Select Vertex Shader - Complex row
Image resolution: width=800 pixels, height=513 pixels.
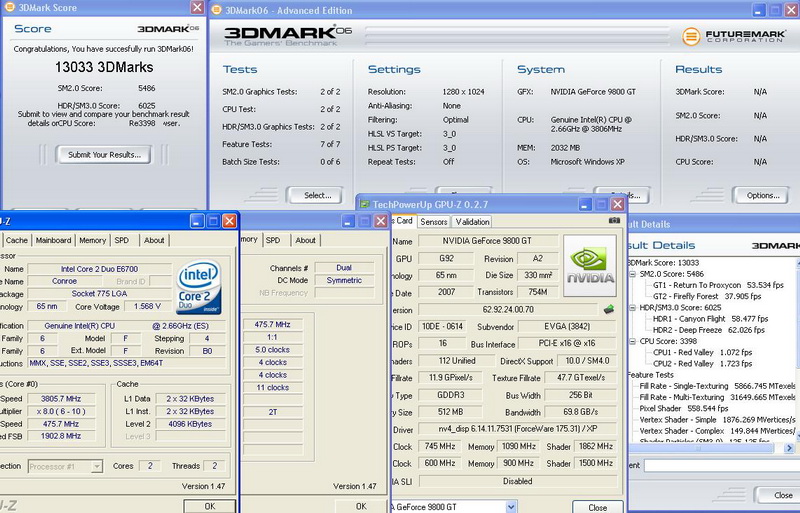717,431
